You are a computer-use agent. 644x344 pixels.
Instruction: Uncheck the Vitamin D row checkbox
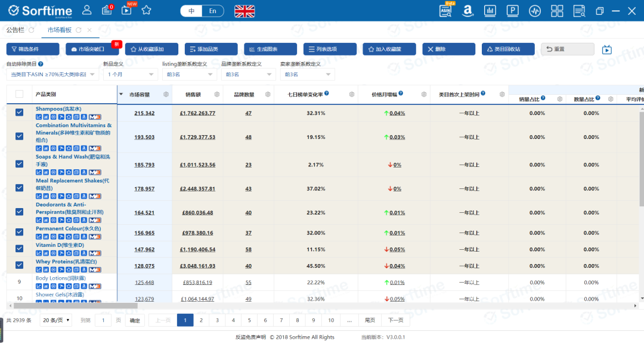(x=19, y=249)
